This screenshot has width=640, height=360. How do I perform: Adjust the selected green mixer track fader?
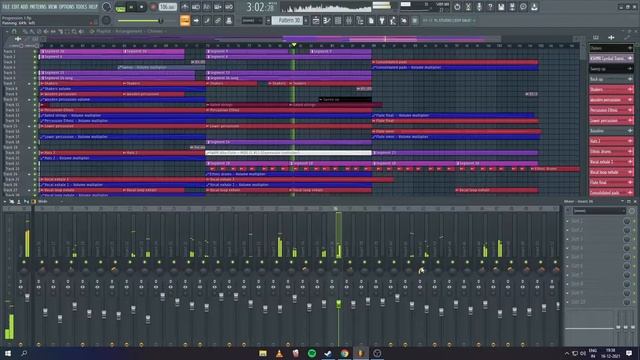pos(338,304)
